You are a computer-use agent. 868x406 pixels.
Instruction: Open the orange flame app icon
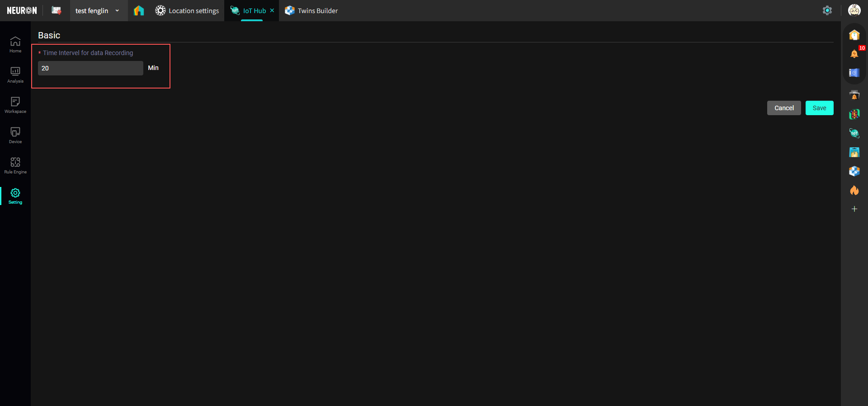tap(854, 190)
